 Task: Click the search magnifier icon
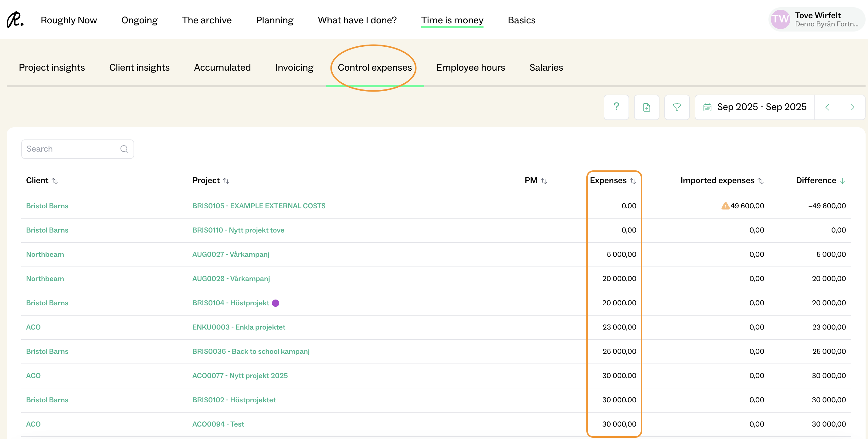[x=124, y=149]
